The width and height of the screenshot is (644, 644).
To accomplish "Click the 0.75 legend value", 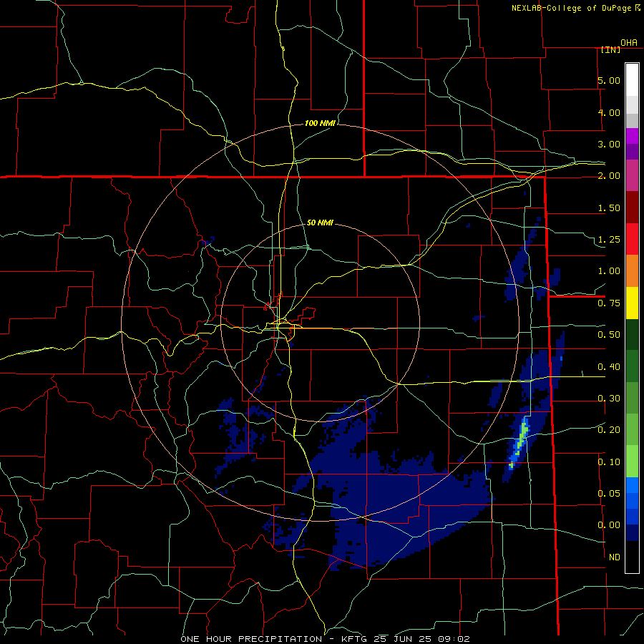I will (x=609, y=303).
